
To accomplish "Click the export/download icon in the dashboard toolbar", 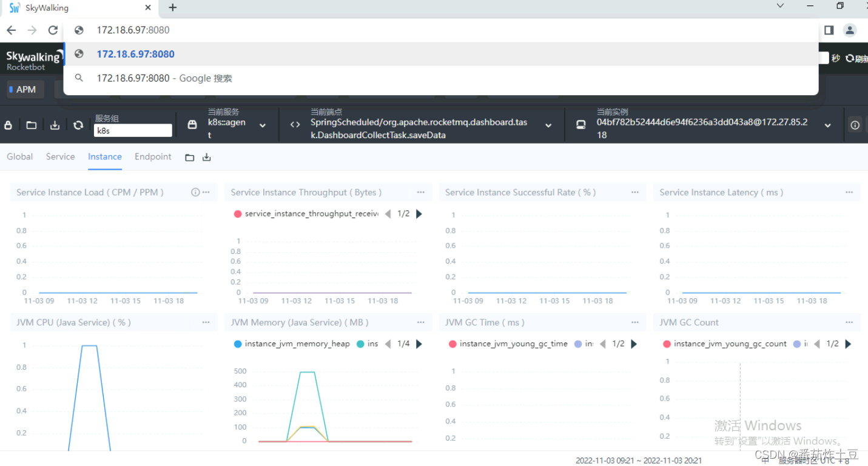I will [55, 125].
